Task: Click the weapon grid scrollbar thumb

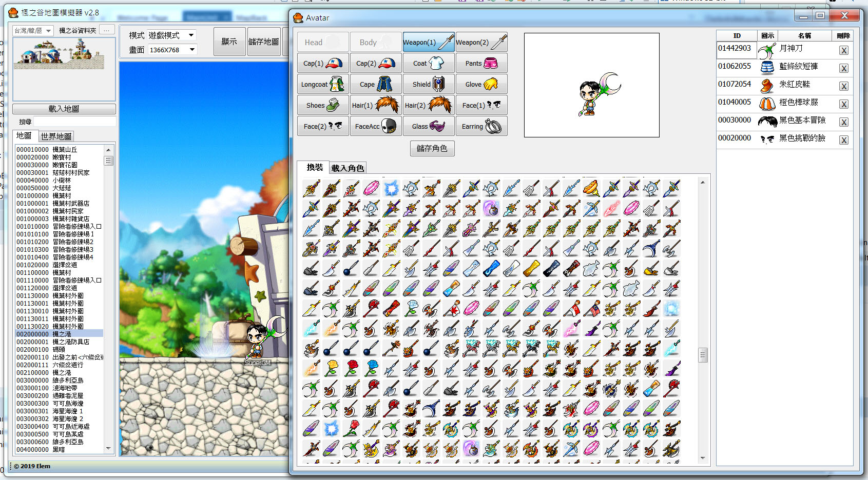Action: [x=703, y=355]
